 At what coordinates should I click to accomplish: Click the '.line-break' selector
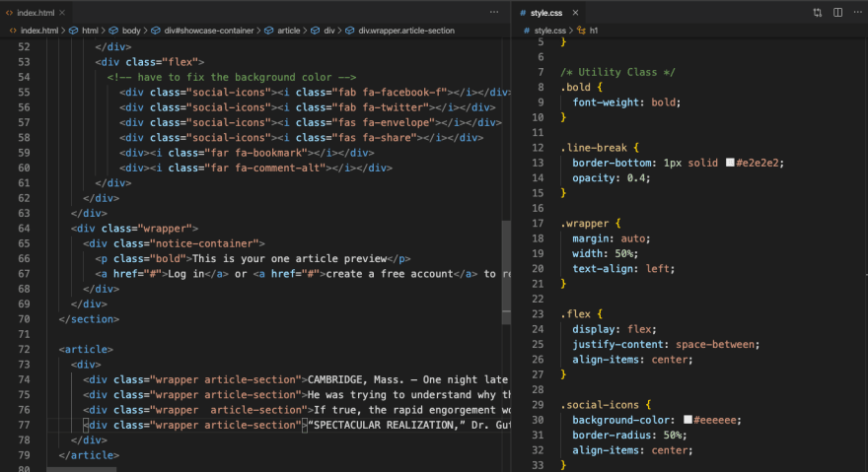click(x=594, y=148)
